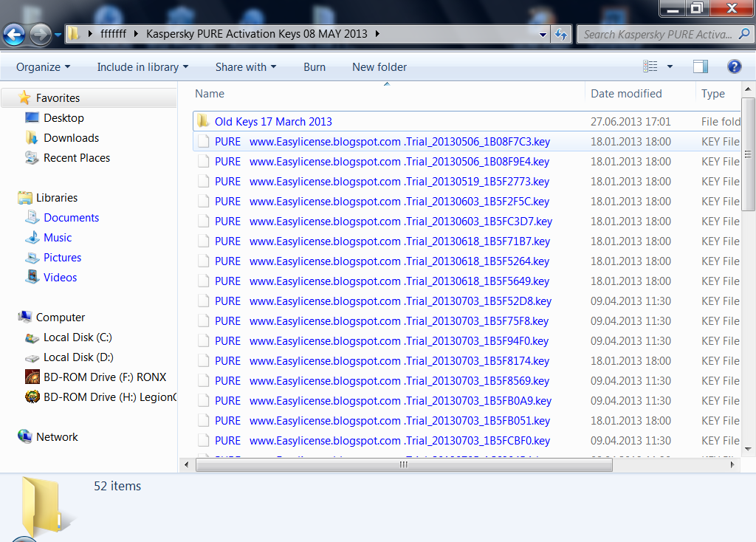Screen dimensions: 756x542
Task: Click the Local Disk (C:) drive icon
Action: [32, 338]
